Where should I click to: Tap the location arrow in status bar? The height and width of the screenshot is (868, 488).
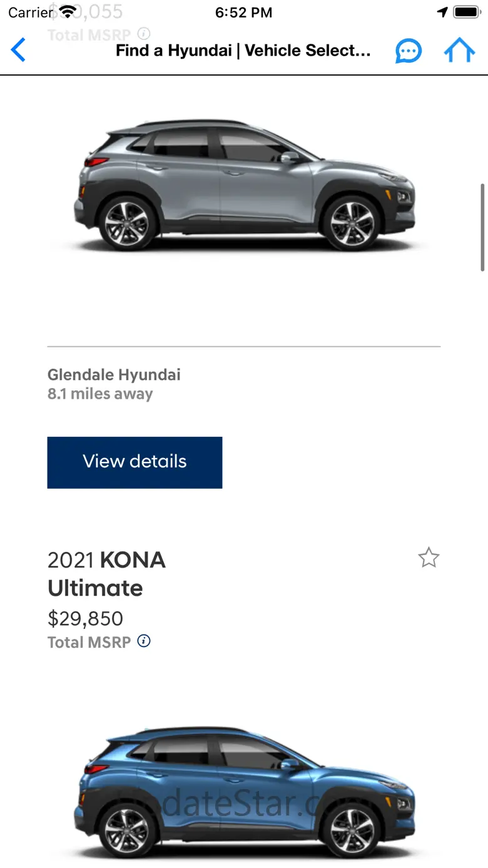point(442,12)
